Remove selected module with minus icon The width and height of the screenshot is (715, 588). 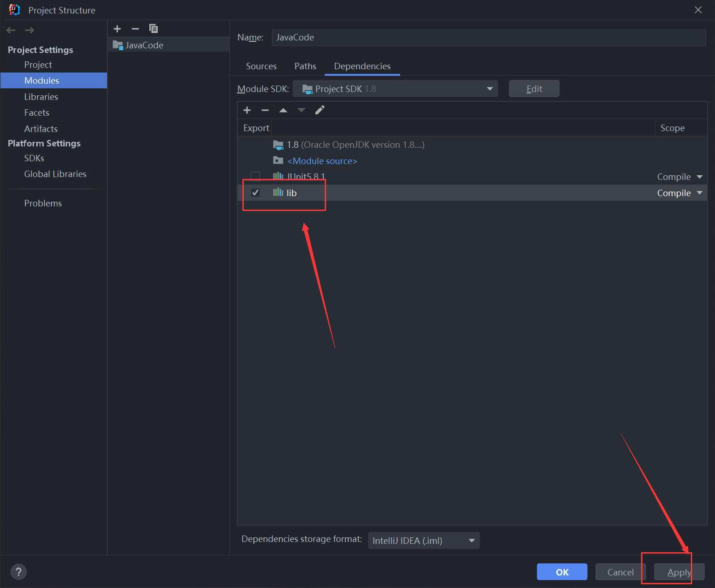point(135,29)
